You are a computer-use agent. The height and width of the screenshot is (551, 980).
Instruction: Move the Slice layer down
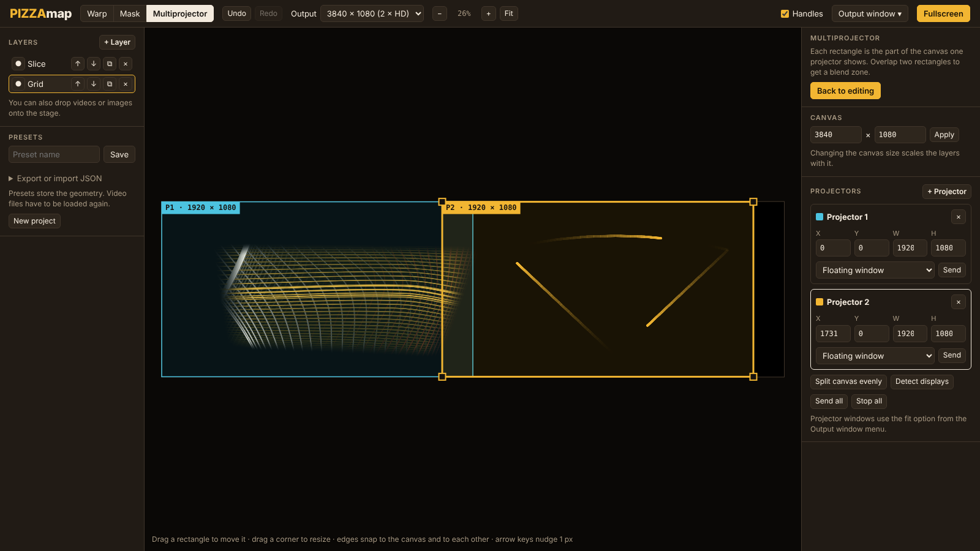click(94, 64)
